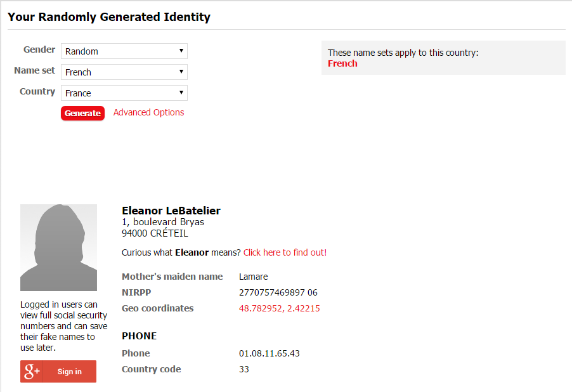Click the French name set link
The image size is (572, 392).
(x=342, y=63)
